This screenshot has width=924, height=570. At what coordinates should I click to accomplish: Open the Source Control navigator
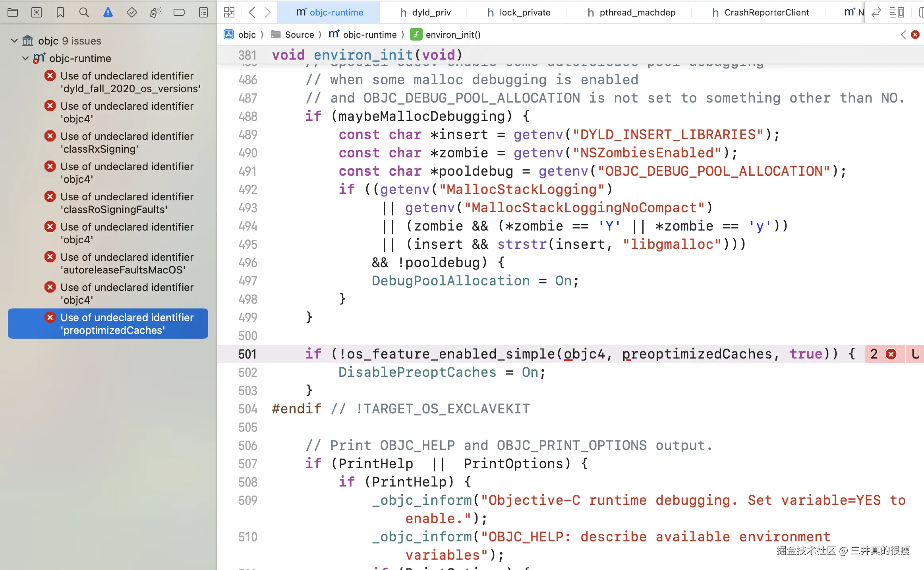37,12
